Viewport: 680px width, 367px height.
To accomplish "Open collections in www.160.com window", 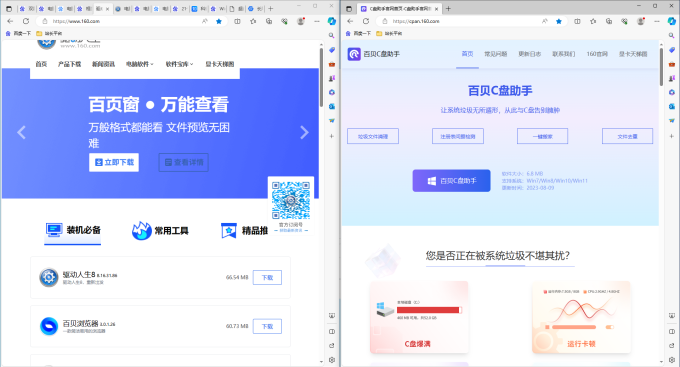I will coord(269,21).
